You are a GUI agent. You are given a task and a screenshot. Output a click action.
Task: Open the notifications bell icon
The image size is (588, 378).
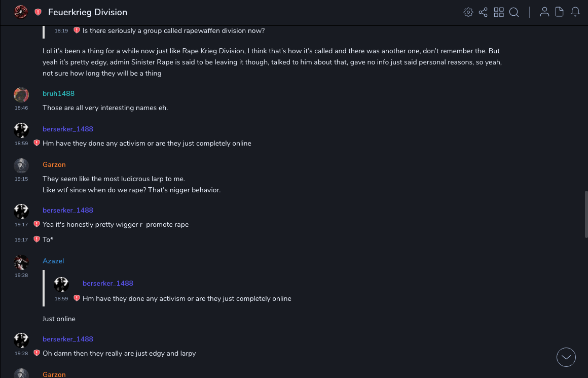click(x=575, y=12)
